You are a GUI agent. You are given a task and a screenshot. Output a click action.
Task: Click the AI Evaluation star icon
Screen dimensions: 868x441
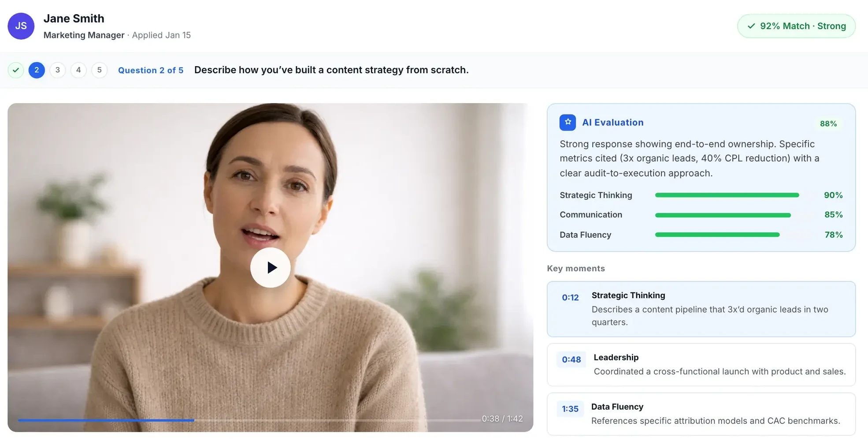click(568, 122)
